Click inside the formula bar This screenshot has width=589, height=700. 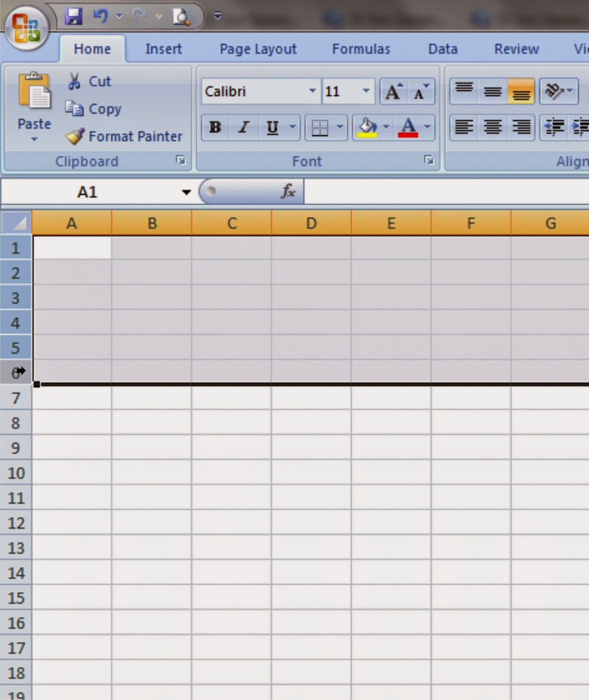(x=446, y=192)
